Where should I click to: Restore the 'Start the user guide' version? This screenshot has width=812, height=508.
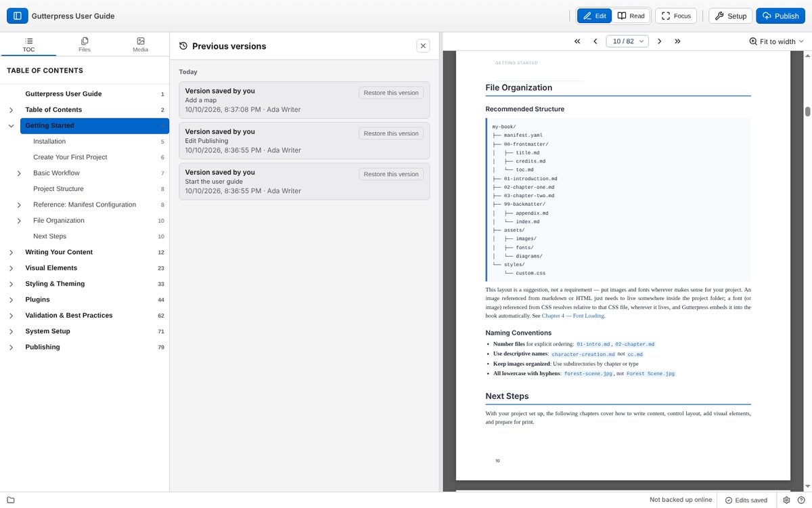click(x=391, y=174)
